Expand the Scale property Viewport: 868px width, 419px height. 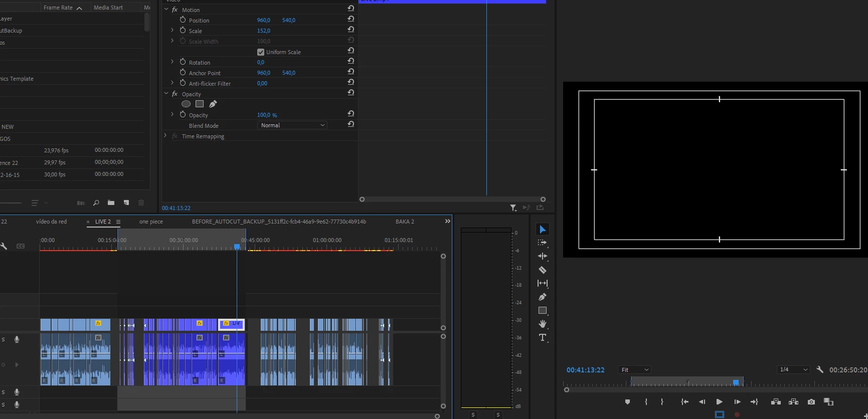pos(172,30)
